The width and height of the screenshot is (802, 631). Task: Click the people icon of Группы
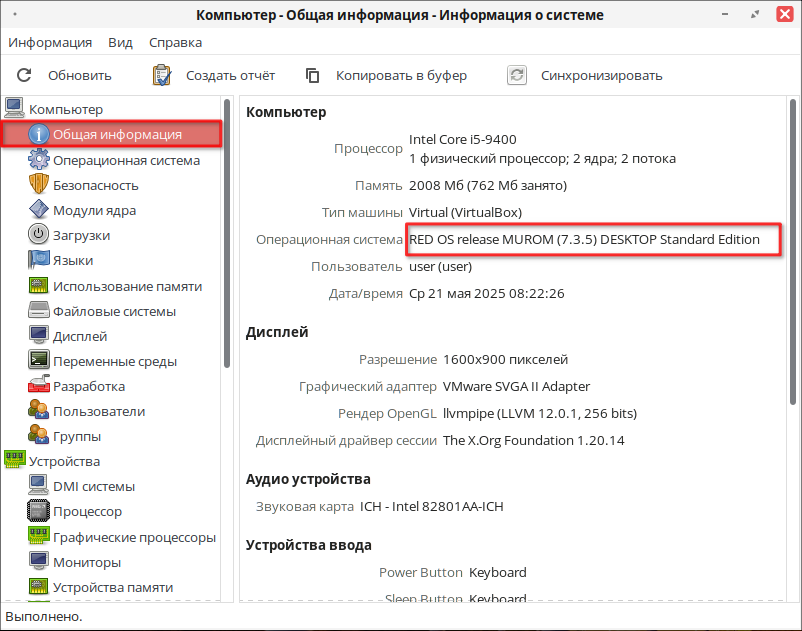38,436
